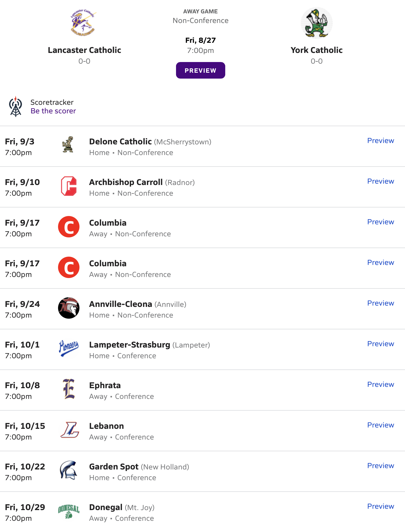Select the Garden Spot Spartan helmet logo

(x=68, y=470)
